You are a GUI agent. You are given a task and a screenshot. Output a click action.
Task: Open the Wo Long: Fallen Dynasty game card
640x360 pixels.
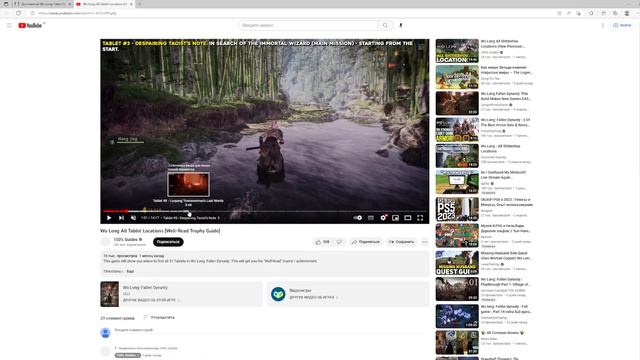click(x=181, y=294)
